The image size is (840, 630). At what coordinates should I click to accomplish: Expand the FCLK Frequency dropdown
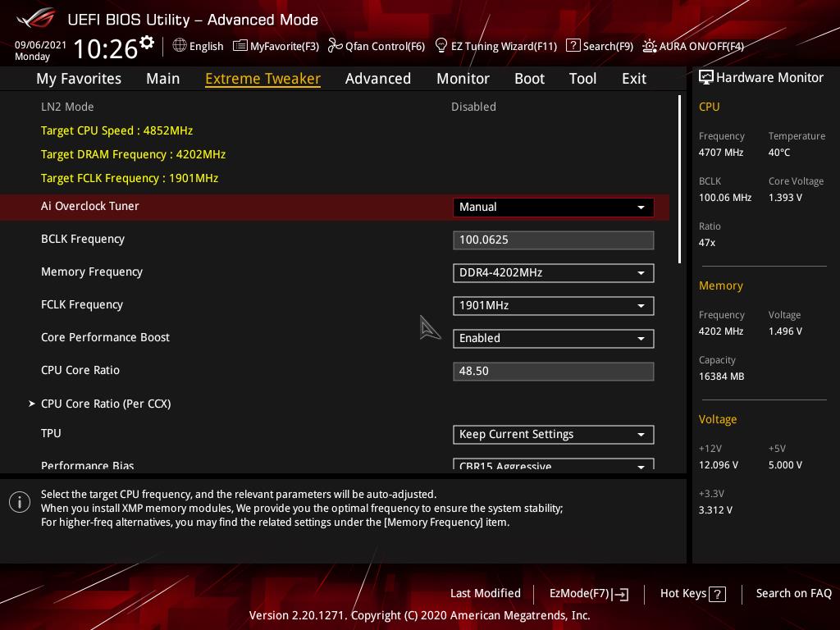(x=553, y=305)
